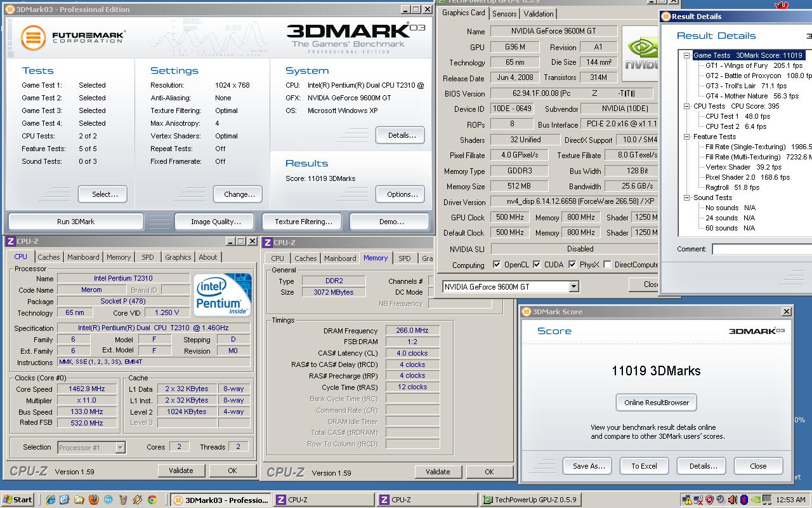Open the Processor #1 selection dropdown
Viewport: 812px width, 508px height.
pos(120,448)
